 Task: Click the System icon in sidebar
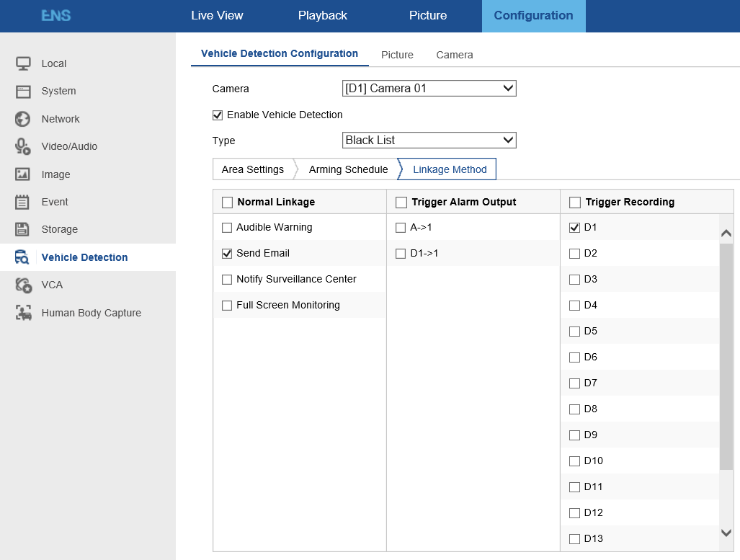23,92
